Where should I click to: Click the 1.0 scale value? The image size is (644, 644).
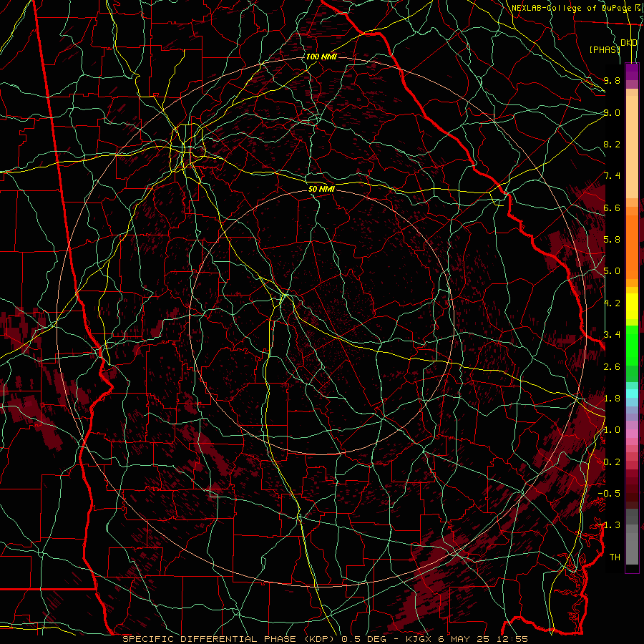612,430
